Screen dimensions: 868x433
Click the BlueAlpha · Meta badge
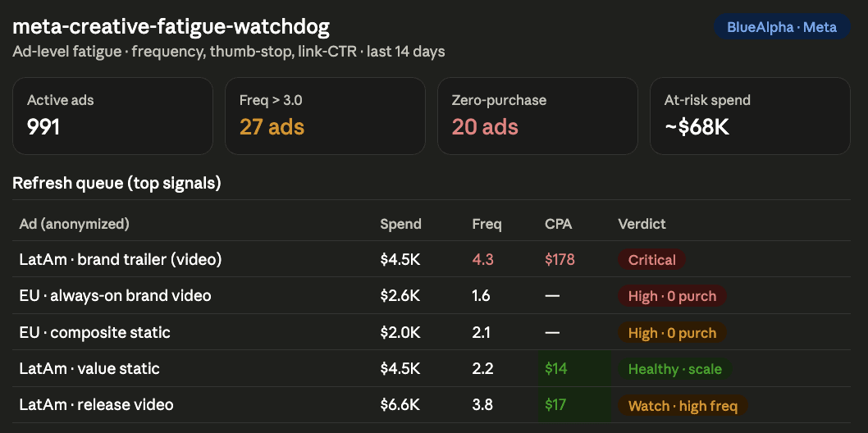(782, 26)
